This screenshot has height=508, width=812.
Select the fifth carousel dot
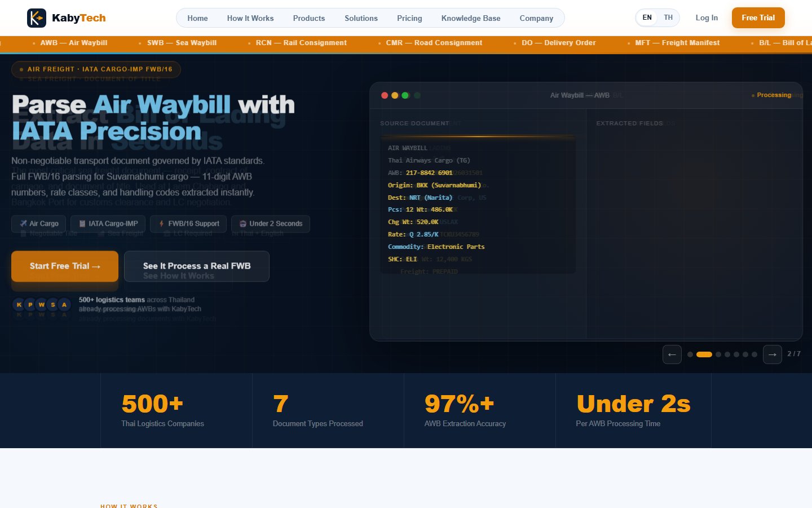coord(736,354)
